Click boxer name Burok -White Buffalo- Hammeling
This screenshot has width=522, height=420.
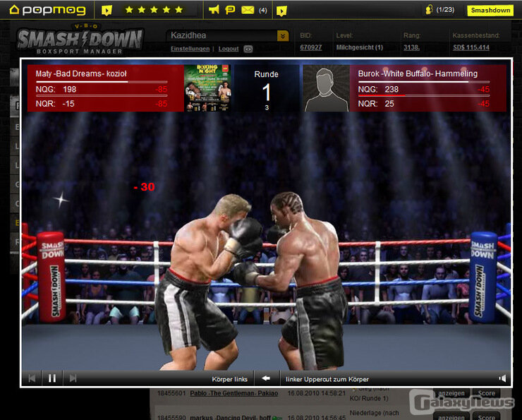pyautogui.click(x=418, y=73)
